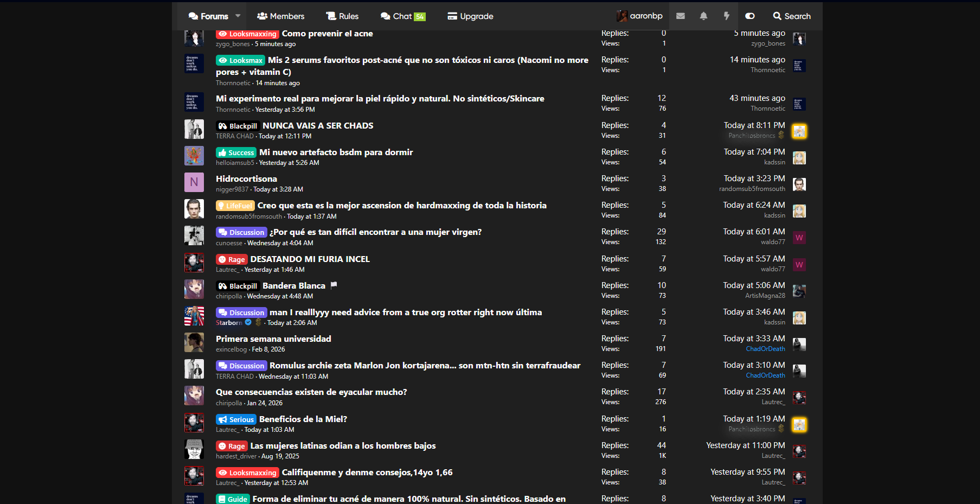Click author name cunoesse
The image size is (980, 504).
pos(229,243)
